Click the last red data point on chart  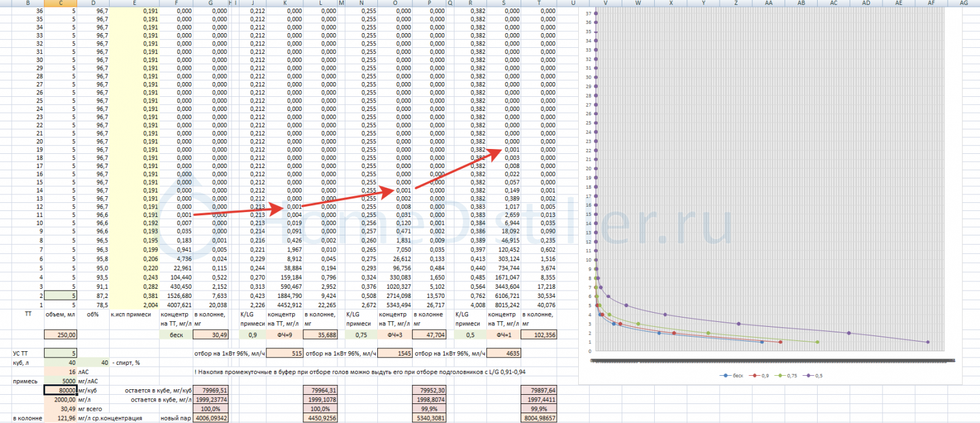[x=780, y=342]
